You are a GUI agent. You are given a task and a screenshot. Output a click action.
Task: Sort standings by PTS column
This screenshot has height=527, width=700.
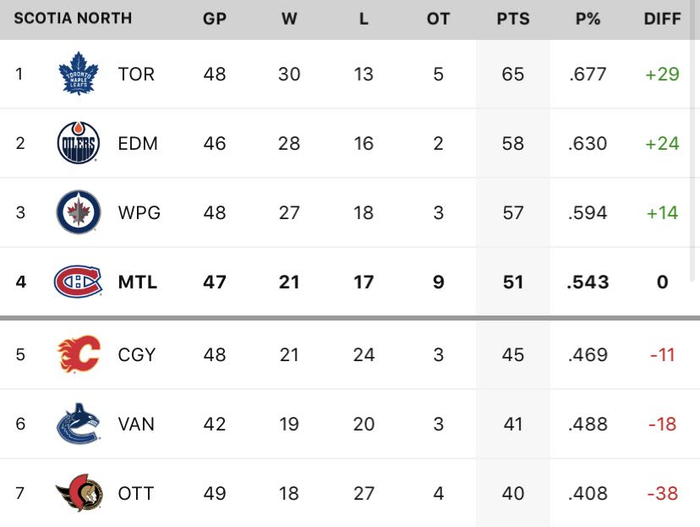pos(513,19)
